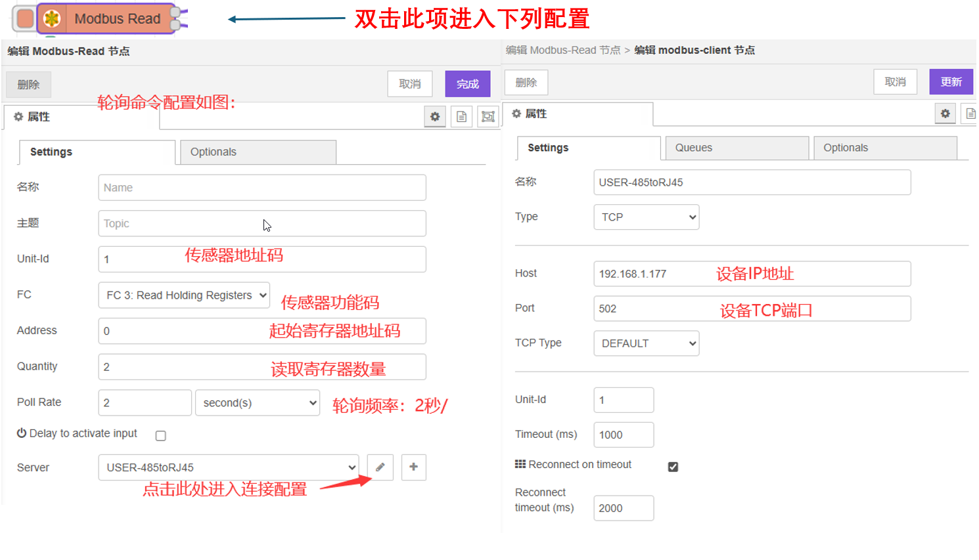Viewport: 979px width, 560px height.
Task: Click the purple 完成 button
Action: [x=467, y=84]
